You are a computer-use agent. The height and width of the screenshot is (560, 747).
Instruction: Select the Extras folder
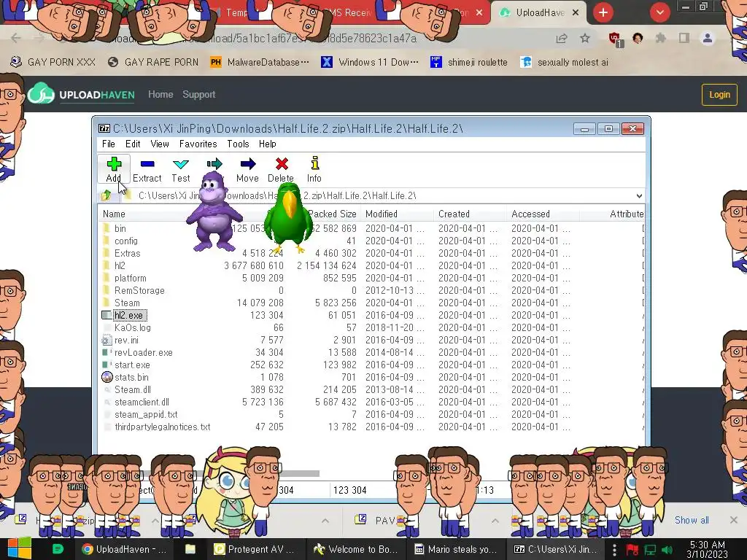point(127,253)
